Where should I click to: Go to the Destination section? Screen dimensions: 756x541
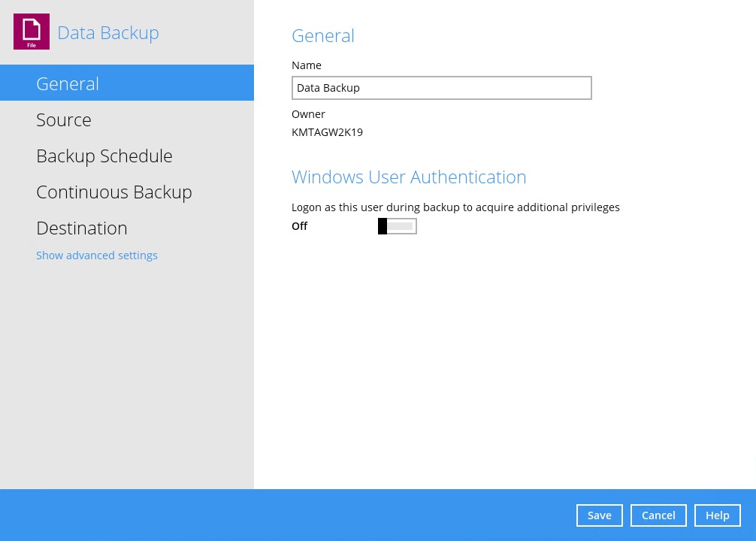[82, 228]
